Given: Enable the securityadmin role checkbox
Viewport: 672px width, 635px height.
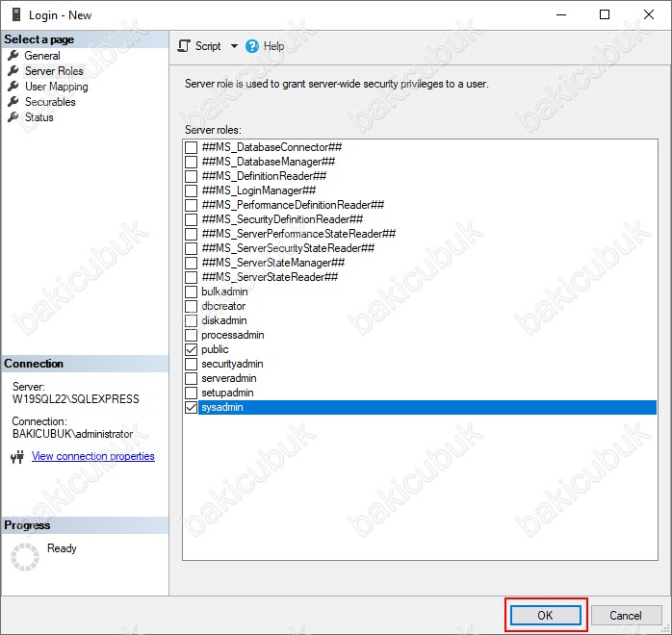Looking at the screenshot, I should pyautogui.click(x=191, y=365).
